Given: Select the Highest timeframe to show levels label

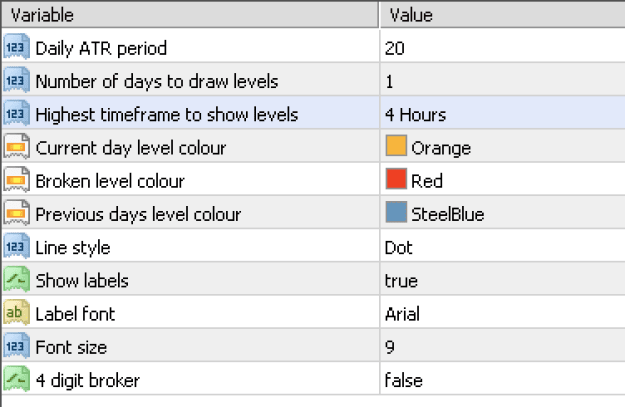Looking at the screenshot, I should click(x=167, y=115).
